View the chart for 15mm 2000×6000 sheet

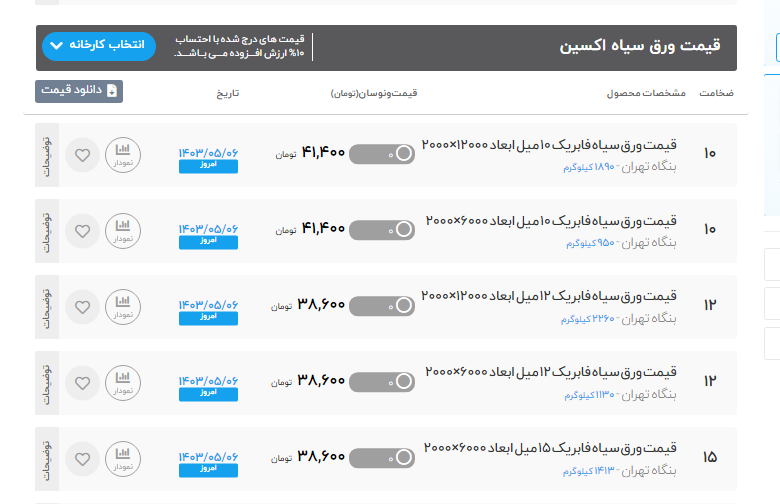(123, 457)
